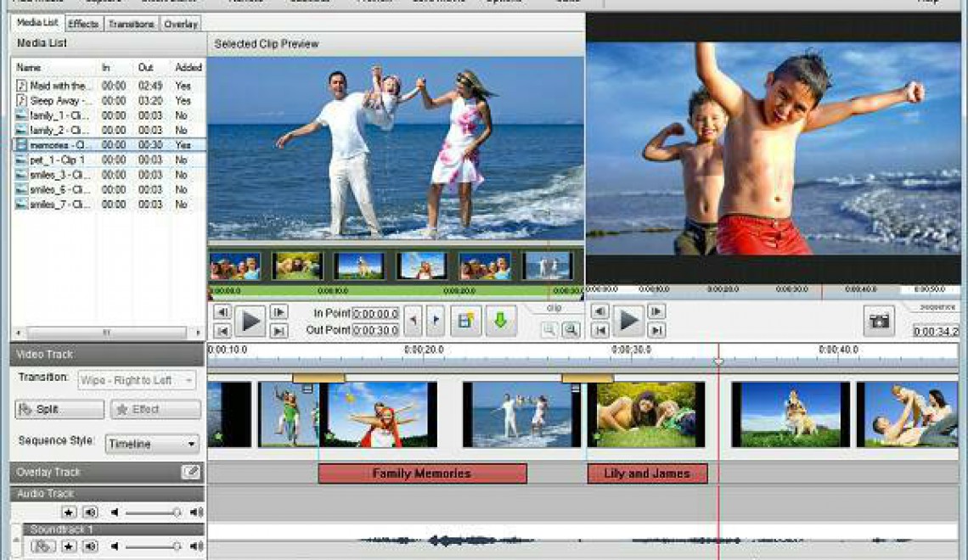This screenshot has width=968, height=560.
Task: Step forward one frame in sequence preview
Action: click(656, 312)
